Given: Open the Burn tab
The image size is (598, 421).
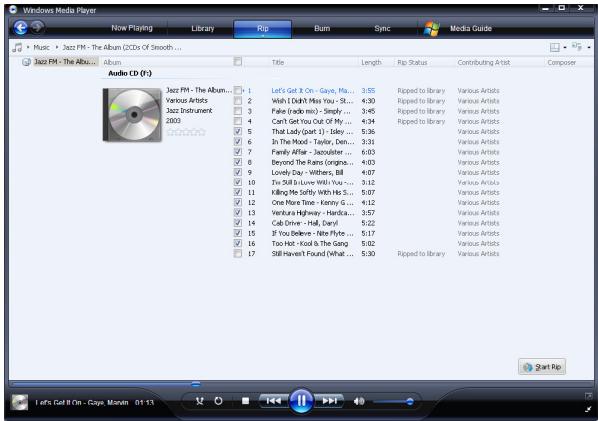Looking at the screenshot, I should tap(322, 28).
